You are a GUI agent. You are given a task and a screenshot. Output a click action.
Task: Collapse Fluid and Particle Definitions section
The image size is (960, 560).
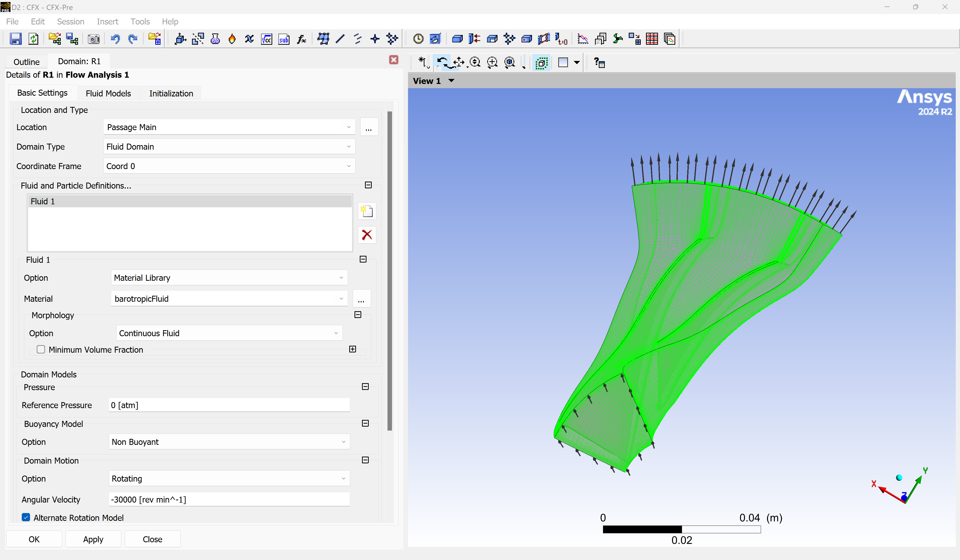tap(368, 185)
